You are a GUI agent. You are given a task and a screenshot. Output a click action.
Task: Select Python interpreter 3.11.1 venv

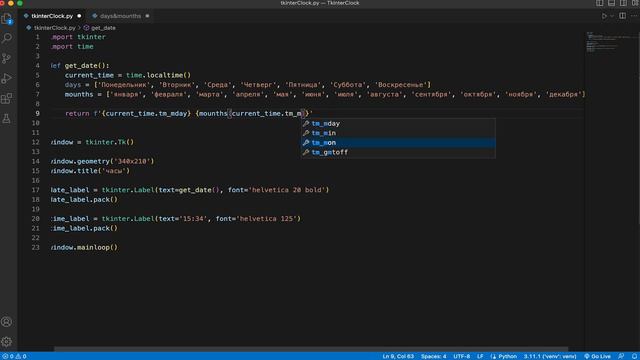click(550, 356)
